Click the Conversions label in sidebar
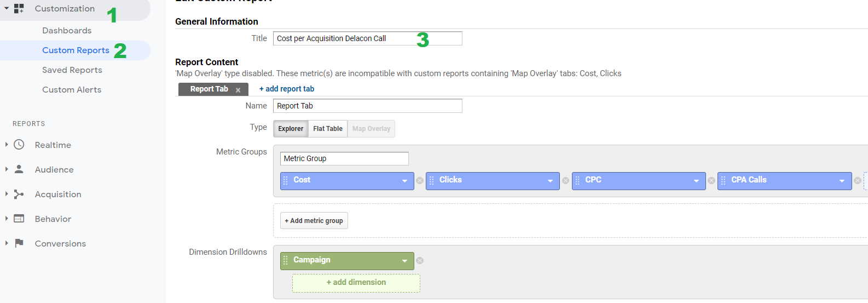Viewport: 868px width, 303px height. [x=60, y=244]
